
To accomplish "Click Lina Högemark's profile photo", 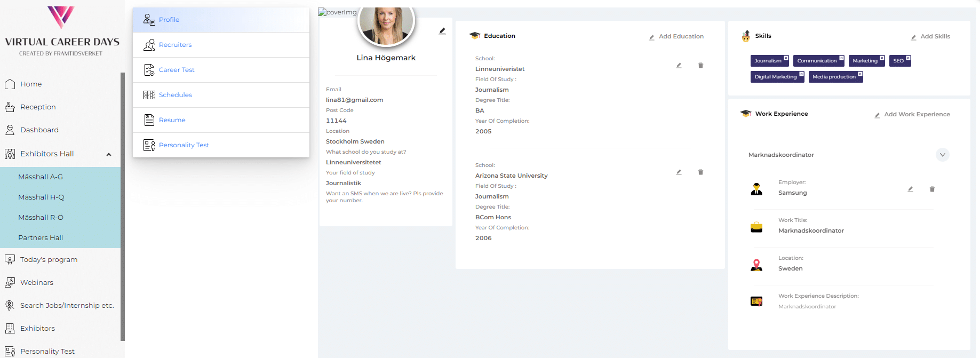I will tap(386, 24).
